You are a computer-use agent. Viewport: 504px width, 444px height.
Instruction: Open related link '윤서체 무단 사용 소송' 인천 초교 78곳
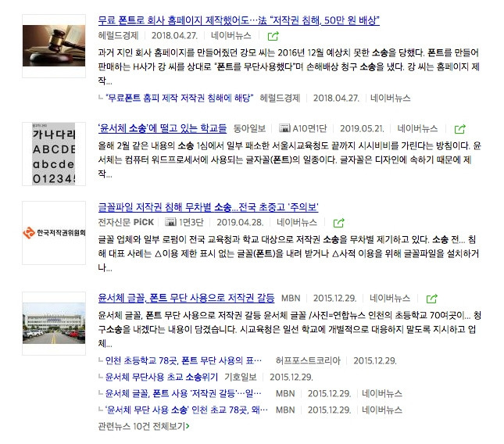[187, 410]
